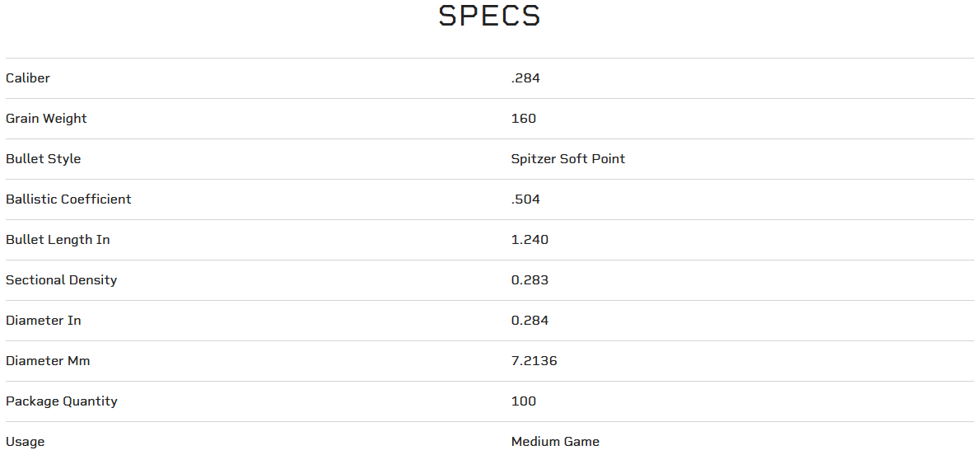Select the Bullet Length In label
Image resolution: width=980 pixels, height=455 pixels.
click(58, 240)
